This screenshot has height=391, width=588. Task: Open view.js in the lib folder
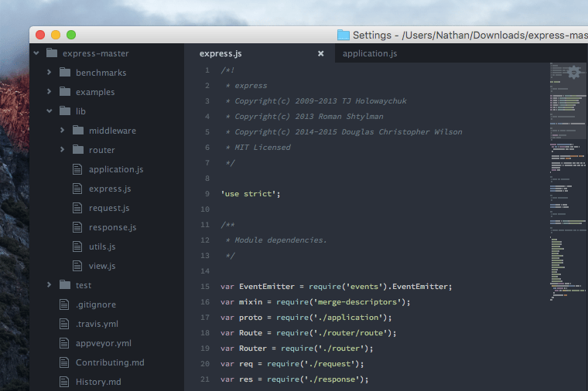[102, 266]
